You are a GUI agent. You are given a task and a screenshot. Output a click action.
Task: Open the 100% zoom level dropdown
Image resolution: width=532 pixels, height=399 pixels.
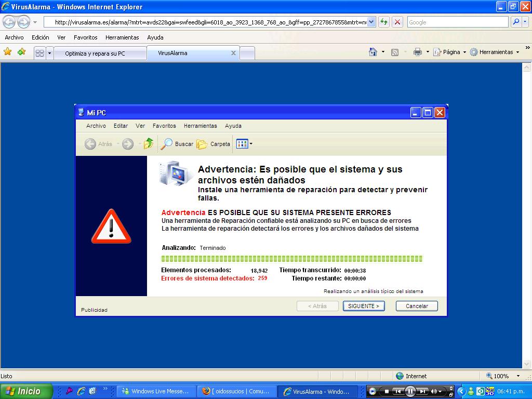518,376
